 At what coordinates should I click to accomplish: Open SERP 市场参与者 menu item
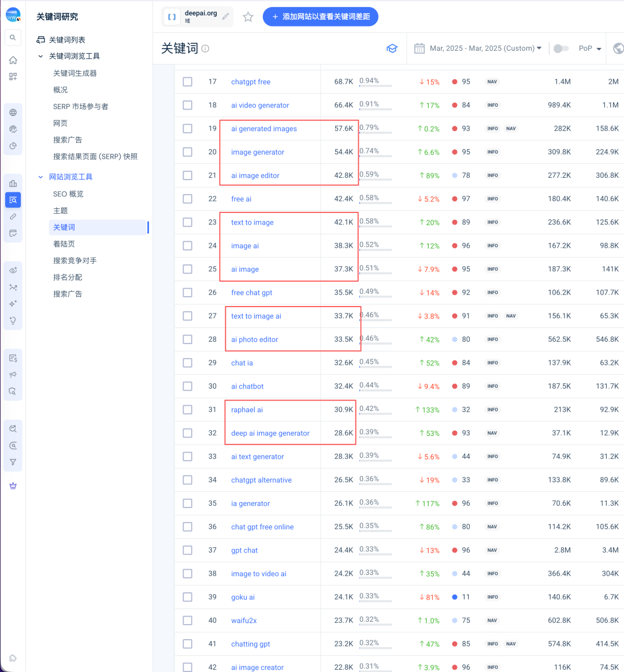pyautogui.click(x=81, y=107)
